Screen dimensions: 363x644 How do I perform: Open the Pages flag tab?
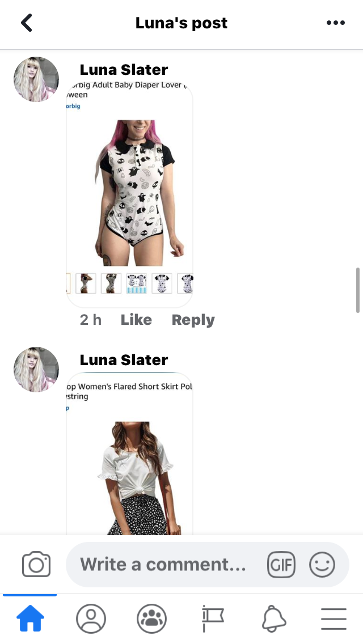click(x=213, y=618)
